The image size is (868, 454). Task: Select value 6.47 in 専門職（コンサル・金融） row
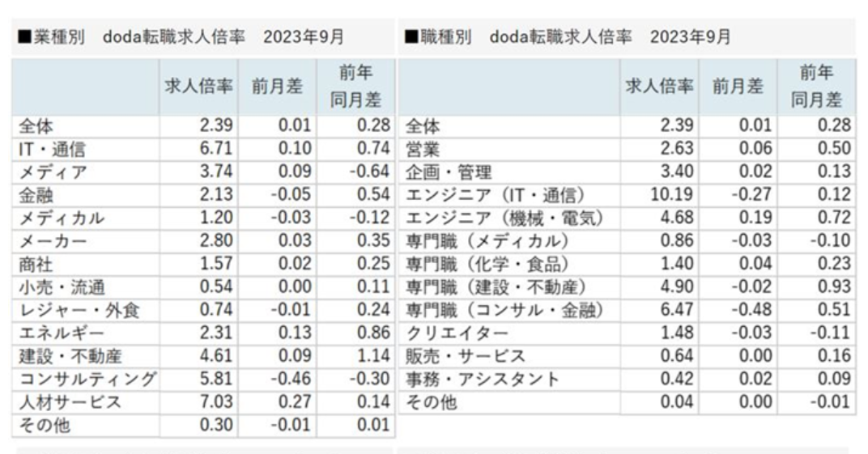click(677, 310)
